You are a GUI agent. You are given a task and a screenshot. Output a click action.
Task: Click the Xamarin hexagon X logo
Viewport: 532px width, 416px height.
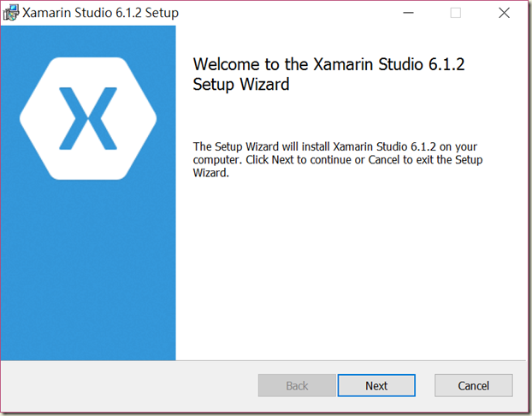coord(88,118)
